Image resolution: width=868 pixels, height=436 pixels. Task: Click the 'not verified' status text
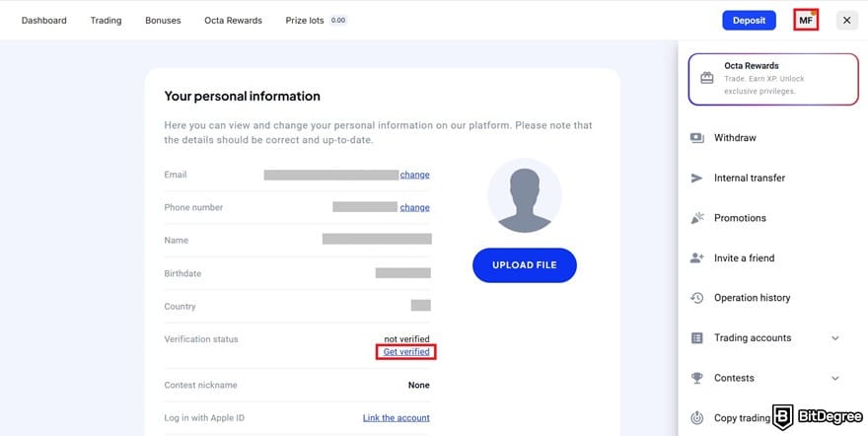click(406, 339)
